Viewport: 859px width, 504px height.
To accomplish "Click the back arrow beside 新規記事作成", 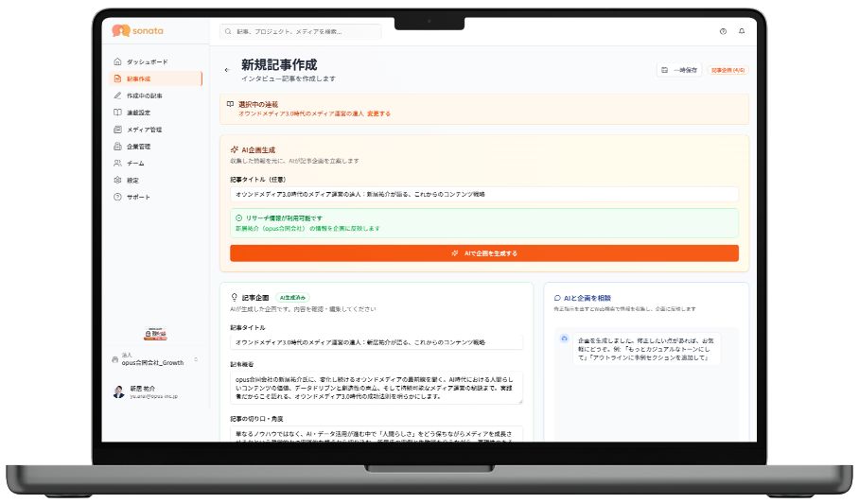I will 227,70.
